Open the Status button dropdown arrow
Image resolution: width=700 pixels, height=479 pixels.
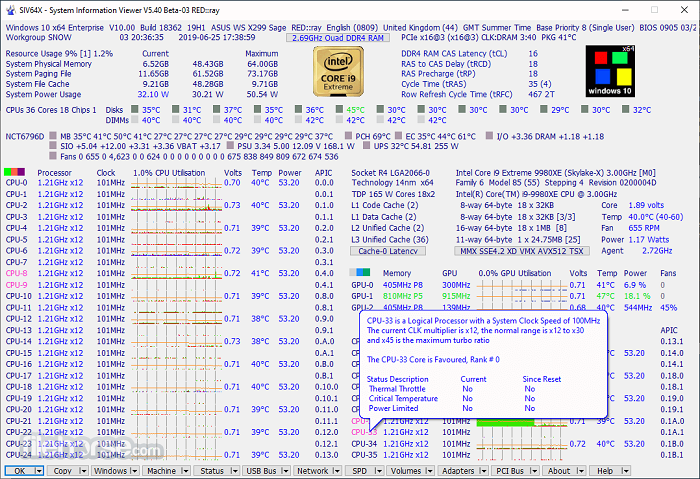click(234, 471)
